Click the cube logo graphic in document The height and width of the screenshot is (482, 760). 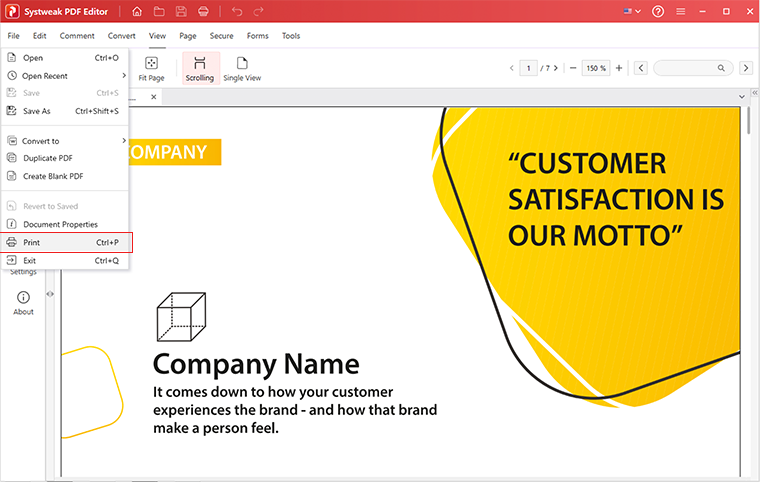click(182, 317)
